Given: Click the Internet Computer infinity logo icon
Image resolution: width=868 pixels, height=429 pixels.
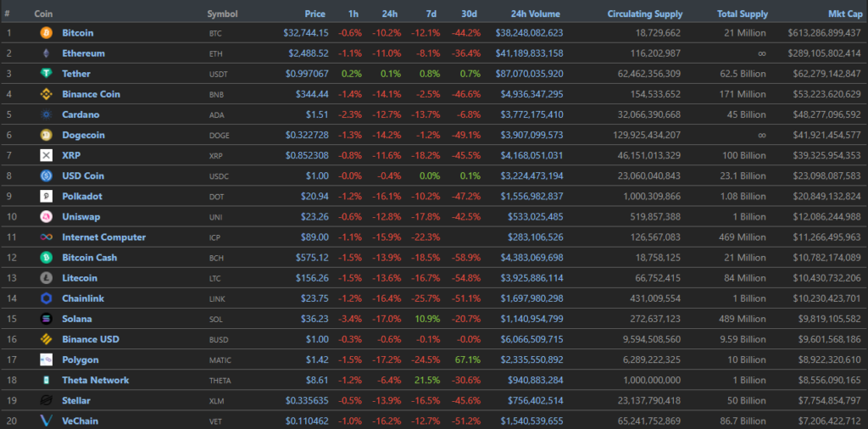Looking at the screenshot, I should coord(46,237).
